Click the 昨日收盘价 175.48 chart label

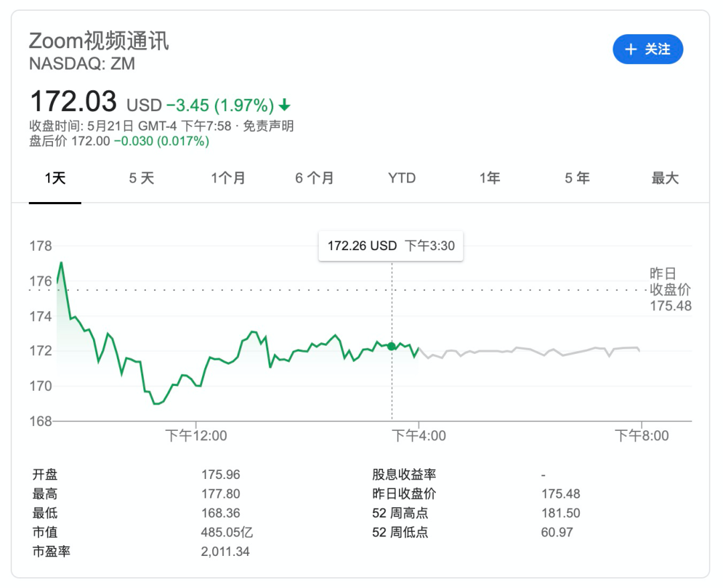point(670,290)
